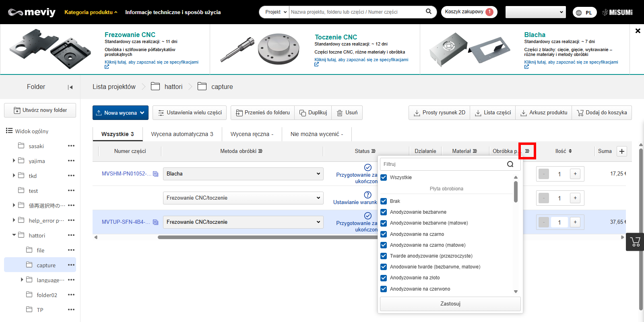Open the Nowa wycena dropdown button
This screenshot has width=644, height=322.
pyautogui.click(x=120, y=113)
